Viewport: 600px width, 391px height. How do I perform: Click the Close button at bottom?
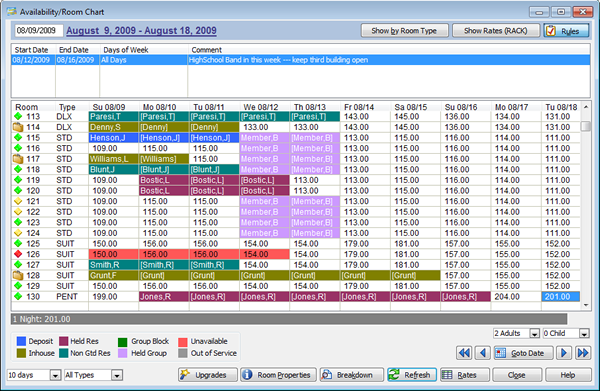pos(517,375)
